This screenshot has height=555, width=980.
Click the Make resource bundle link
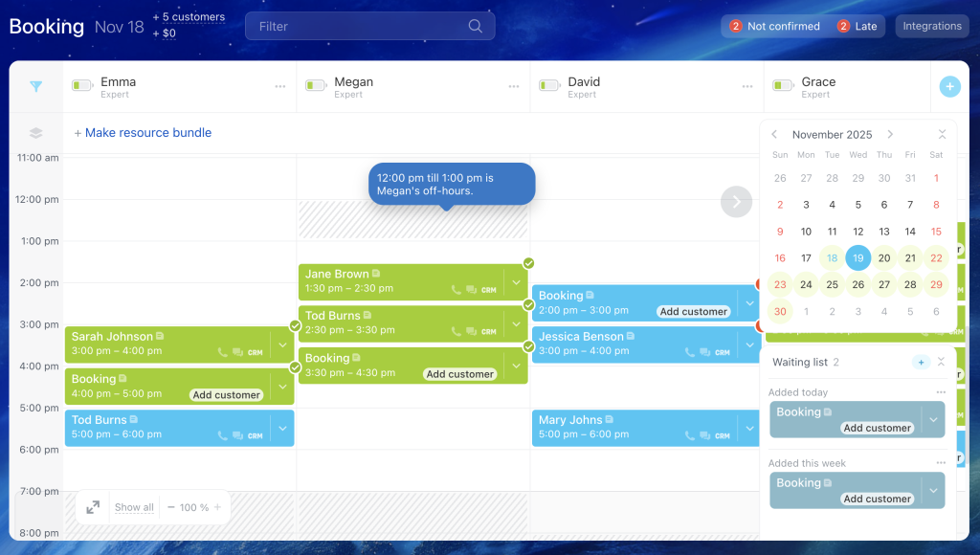[x=143, y=132]
